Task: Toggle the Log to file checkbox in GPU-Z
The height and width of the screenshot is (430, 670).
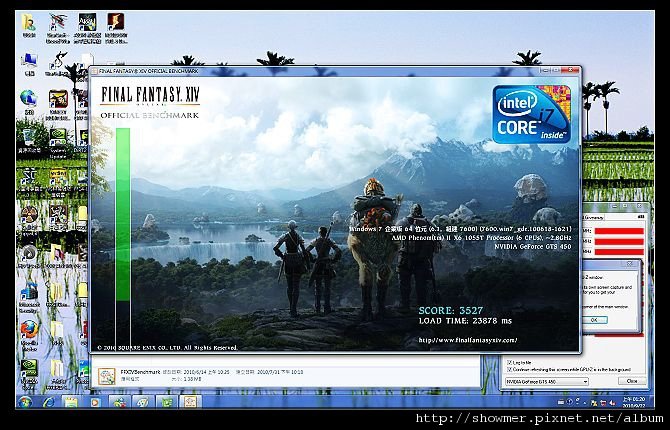Action: pyautogui.click(x=509, y=362)
